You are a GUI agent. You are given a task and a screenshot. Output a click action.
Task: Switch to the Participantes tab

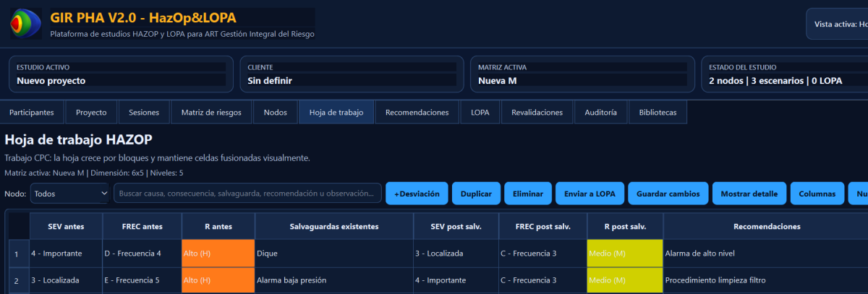(32, 113)
